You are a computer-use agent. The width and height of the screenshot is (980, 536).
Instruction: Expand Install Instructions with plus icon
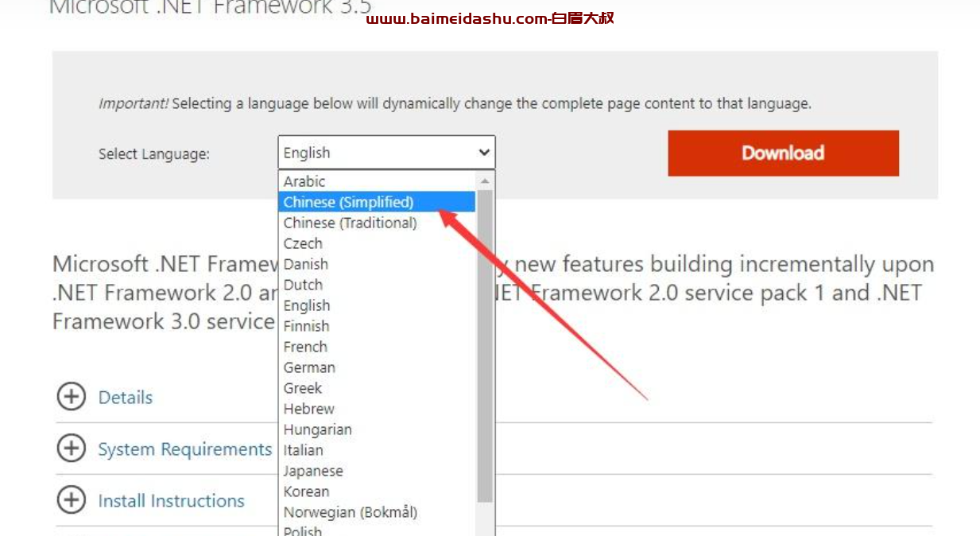[x=72, y=500]
